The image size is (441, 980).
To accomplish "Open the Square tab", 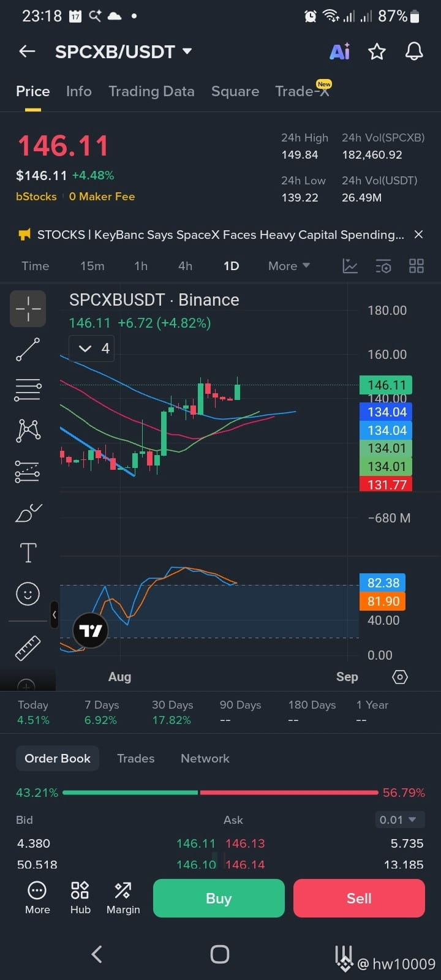I will [235, 91].
